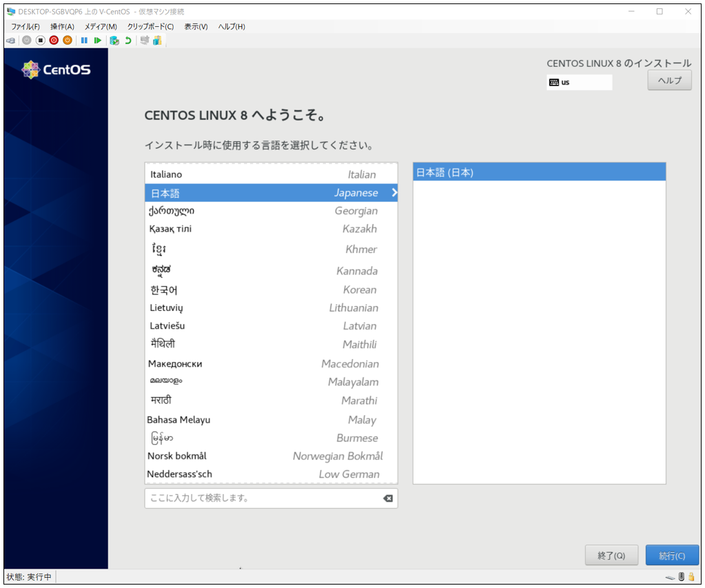705x588 pixels.
Task: Click the grey Start power icon
Action: pyautogui.click(x=27, y=41)
